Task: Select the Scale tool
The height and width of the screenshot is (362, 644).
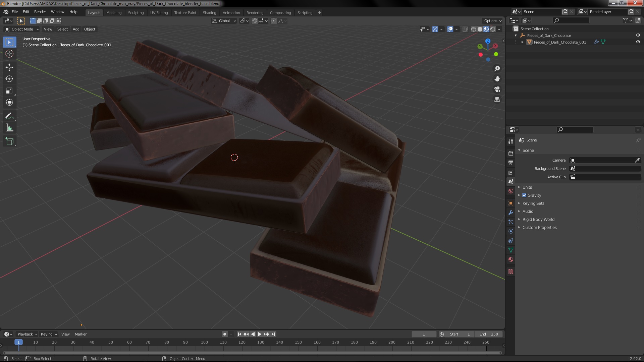Action: pos(9,91)
